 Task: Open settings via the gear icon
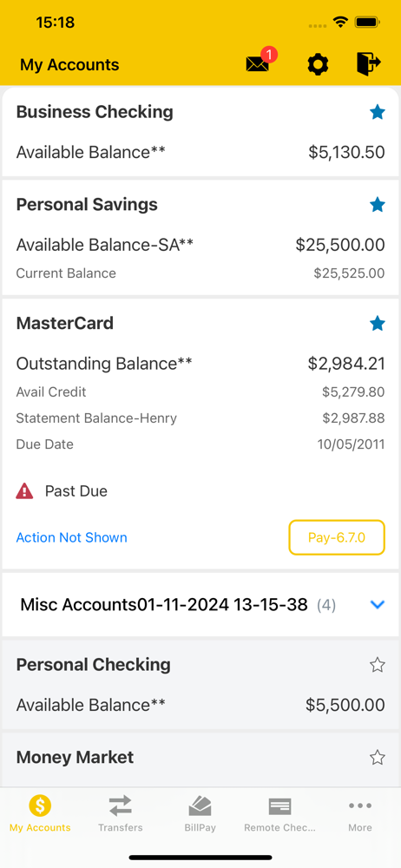pyautogui.click(x=318, y=65)
